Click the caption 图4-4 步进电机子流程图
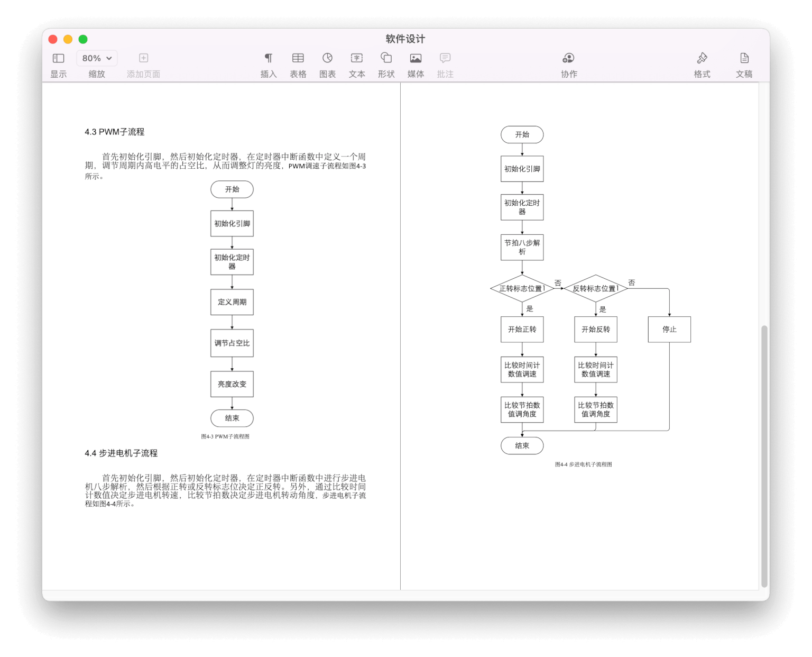The height and width of the screenshot is (657, 812). pyautogui.click(x=584, y=464)
